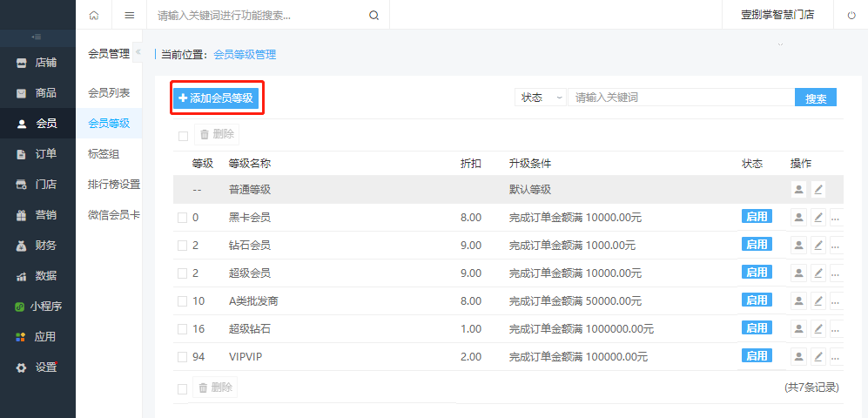This screenshot has width=868, height=418.
Task: Open more options for 超级会员 row
Action: [837, 273]
